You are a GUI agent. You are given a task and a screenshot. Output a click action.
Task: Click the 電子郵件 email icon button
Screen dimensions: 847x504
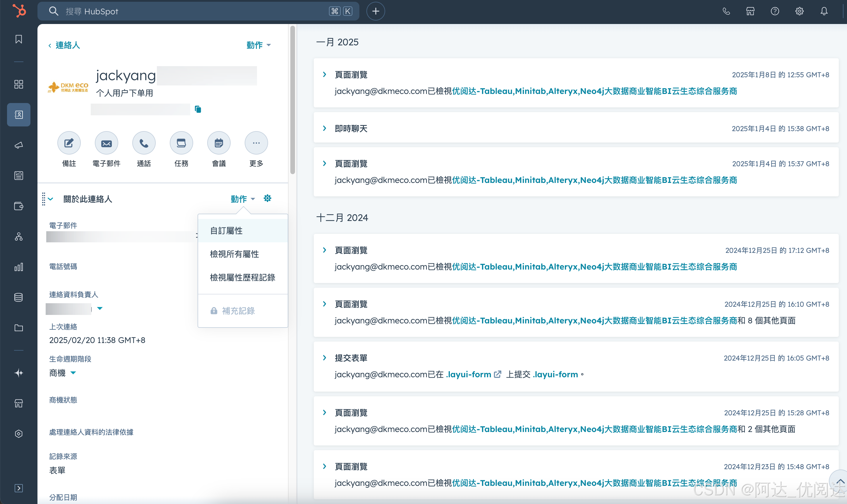coord(106,143)
